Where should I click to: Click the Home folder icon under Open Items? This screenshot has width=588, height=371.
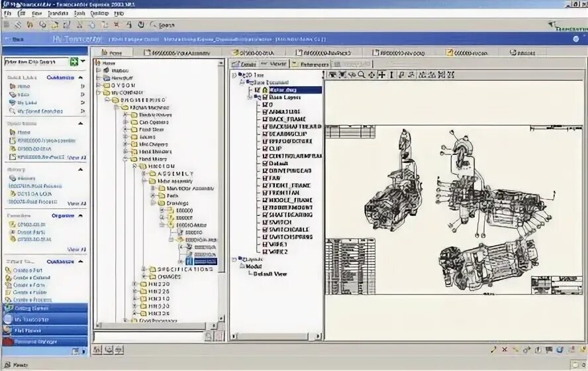(x=13, y=132)
